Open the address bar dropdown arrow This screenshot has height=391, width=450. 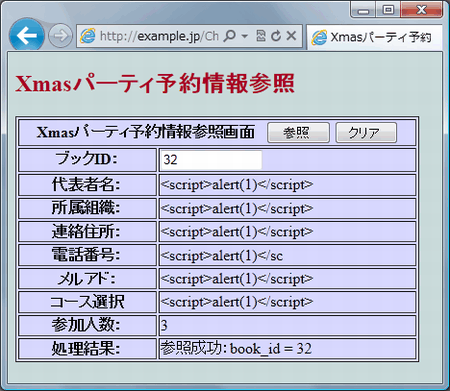pyautogui.click(x=245, y=36)
